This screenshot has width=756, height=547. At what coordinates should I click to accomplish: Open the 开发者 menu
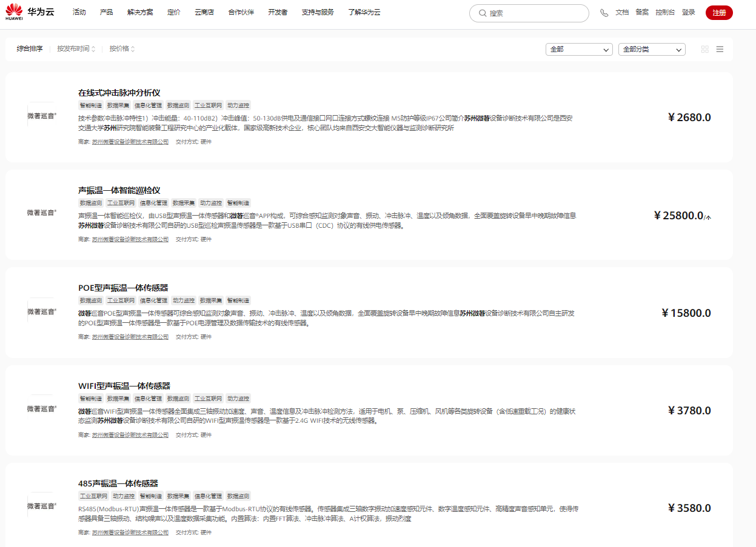(x=278, y=13)
